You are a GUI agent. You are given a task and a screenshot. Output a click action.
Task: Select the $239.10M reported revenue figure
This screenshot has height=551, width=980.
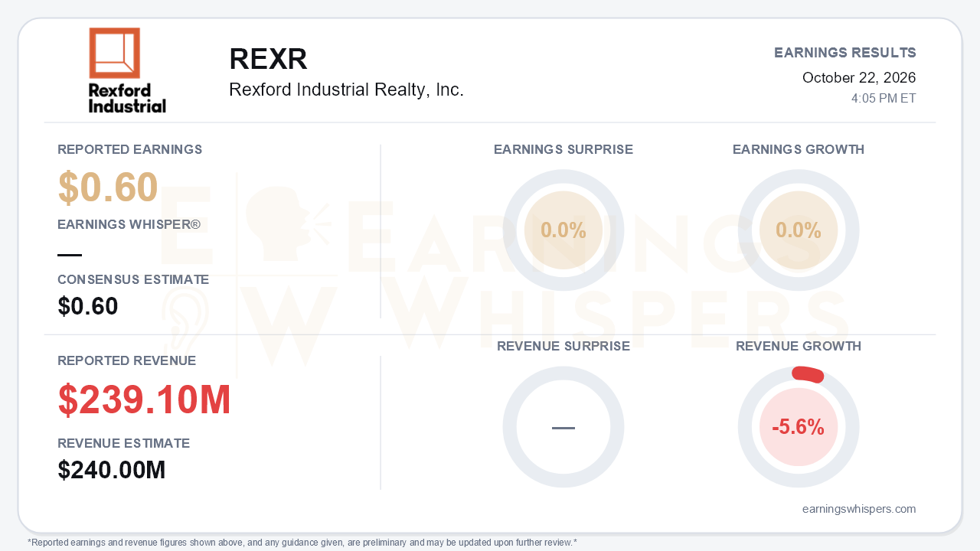(x=145, y=399)
